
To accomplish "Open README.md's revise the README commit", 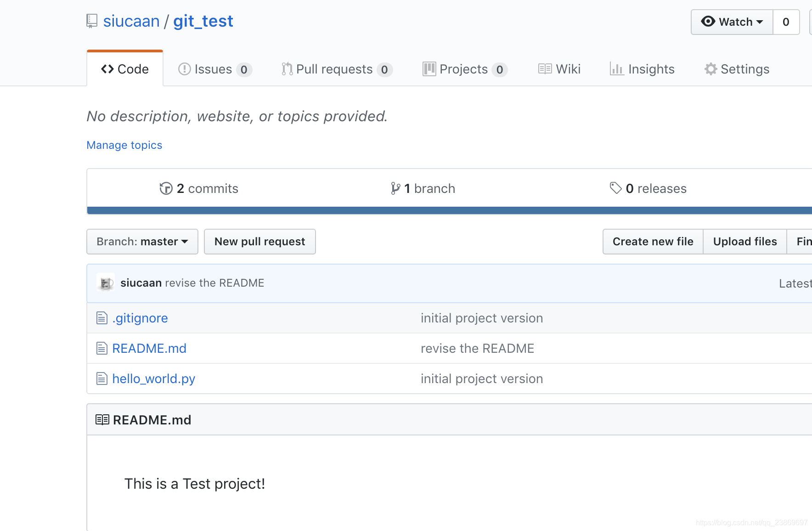I will click(478, 348).
